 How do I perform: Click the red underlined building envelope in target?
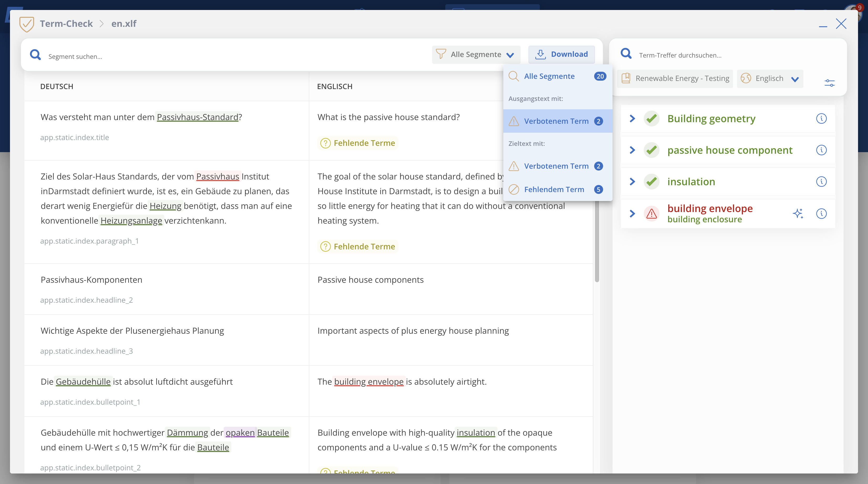click(369, 382)
